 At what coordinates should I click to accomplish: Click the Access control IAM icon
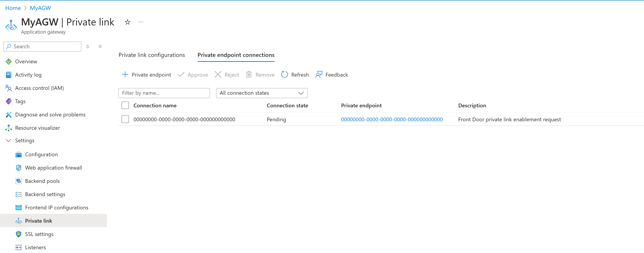click(x=8, y=88)
